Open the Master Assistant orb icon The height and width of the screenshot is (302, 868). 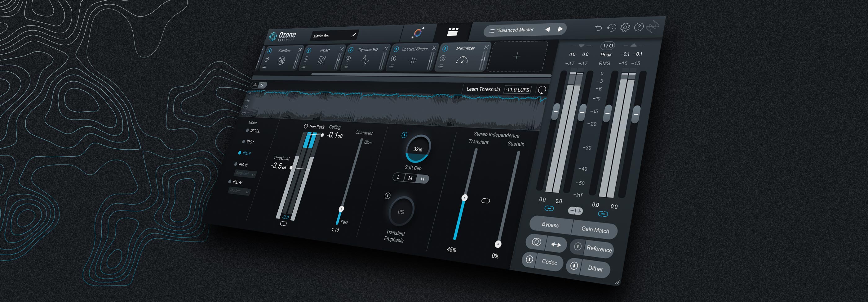pos(418,33)
